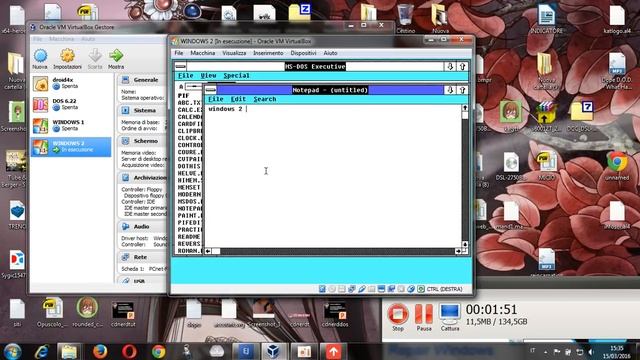This screenshot has height=360, width=640.
Task: Open Notepad File menu
Action: pyautogui.click(x=216, y=99)
